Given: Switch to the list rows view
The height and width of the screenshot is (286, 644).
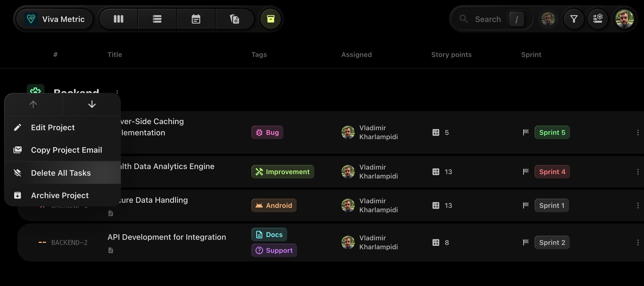Looking at the screenshot, I should click(157, 19).
